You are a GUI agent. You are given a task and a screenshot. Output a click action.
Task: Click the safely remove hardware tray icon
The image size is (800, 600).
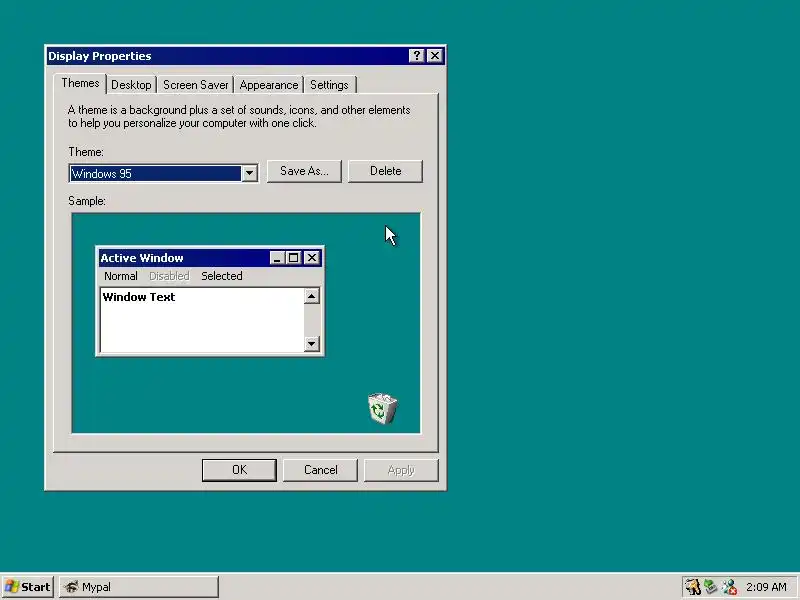tap(711, 587)
